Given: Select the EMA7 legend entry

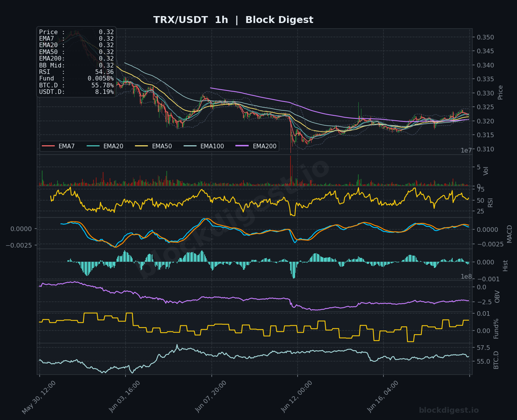Looking at the screenshot, I should (58, 146).
